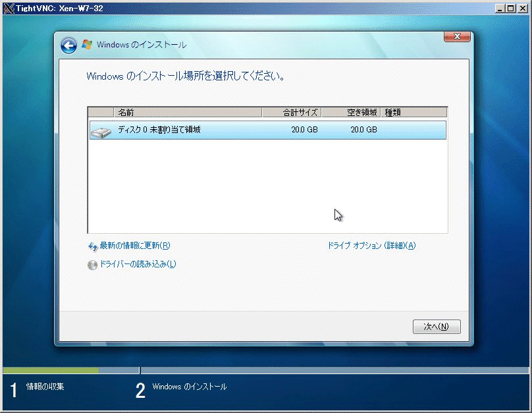Click the 20.0 GB total size cell

[x=304, y=130]
